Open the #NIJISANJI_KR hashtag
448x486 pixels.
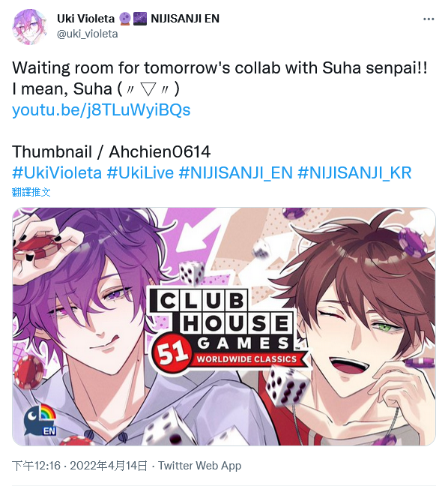click(354, 172)
